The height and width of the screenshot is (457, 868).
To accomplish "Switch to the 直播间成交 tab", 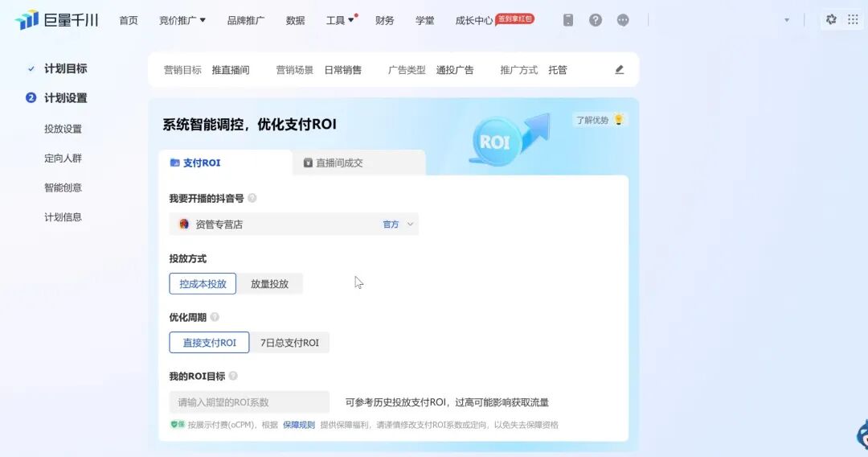I will (x=359, y=163).
